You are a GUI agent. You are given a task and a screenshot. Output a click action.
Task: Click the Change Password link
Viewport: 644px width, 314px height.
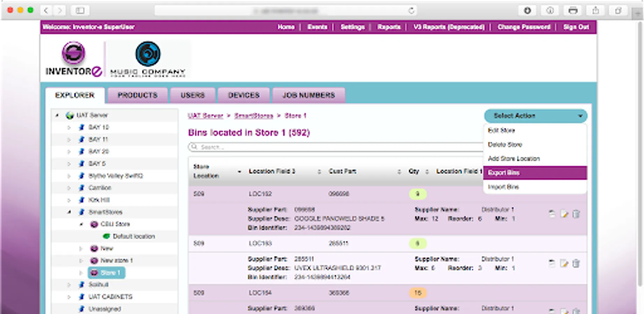tap(524, 27)
